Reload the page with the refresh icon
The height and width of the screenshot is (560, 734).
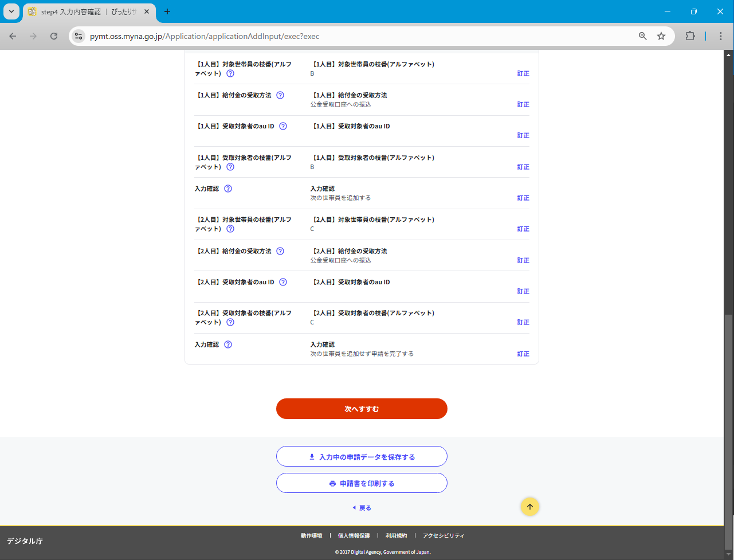(54, 36)
